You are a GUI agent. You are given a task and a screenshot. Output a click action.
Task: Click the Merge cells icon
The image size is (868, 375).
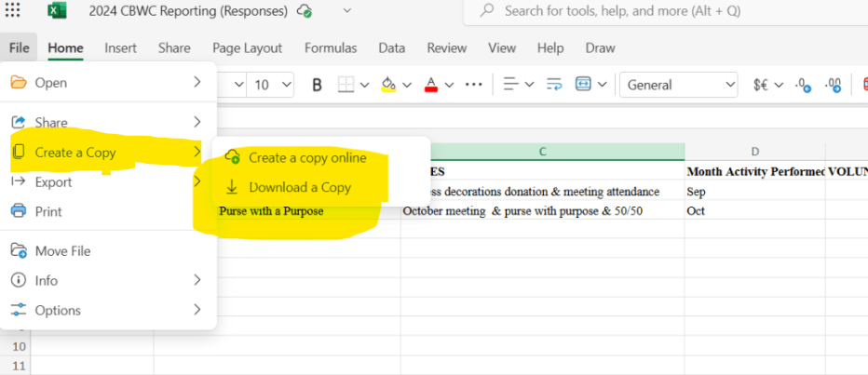coord(584,85)
